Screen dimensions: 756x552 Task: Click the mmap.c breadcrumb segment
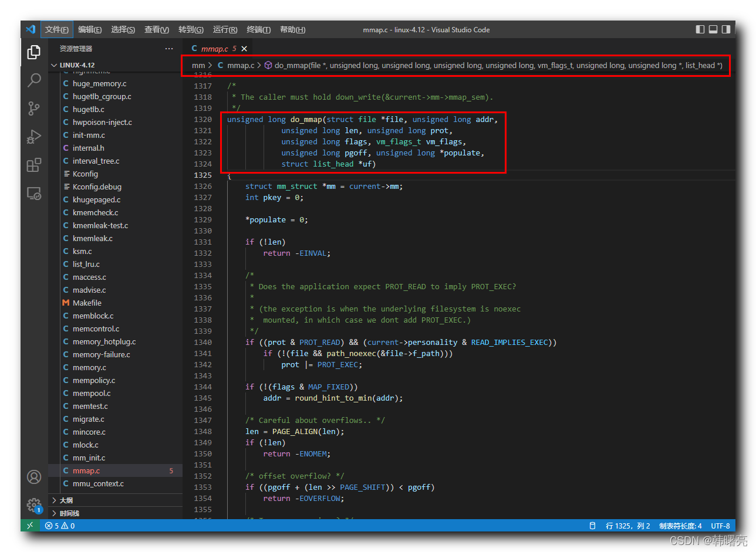point(235,65)
